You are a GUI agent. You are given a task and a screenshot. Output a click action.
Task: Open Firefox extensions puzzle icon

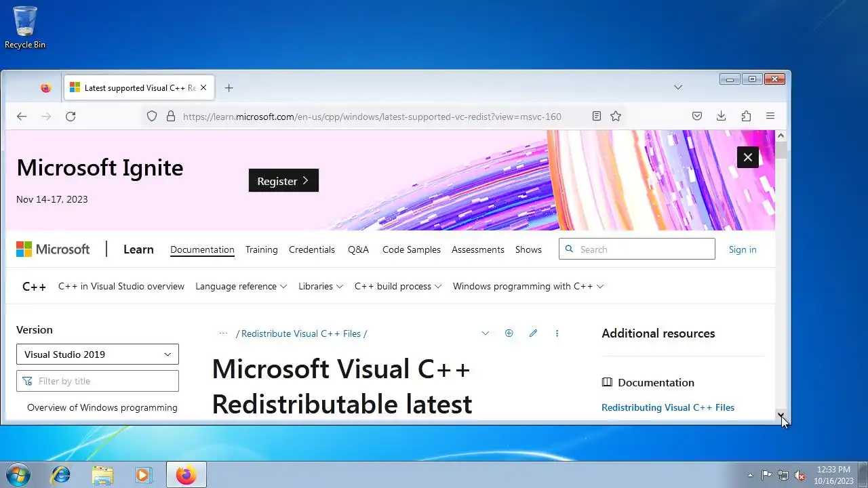click(746, 117)
